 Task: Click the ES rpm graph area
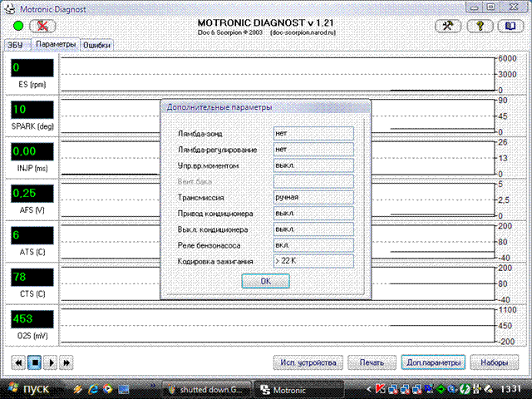click(x=278, y=74)
